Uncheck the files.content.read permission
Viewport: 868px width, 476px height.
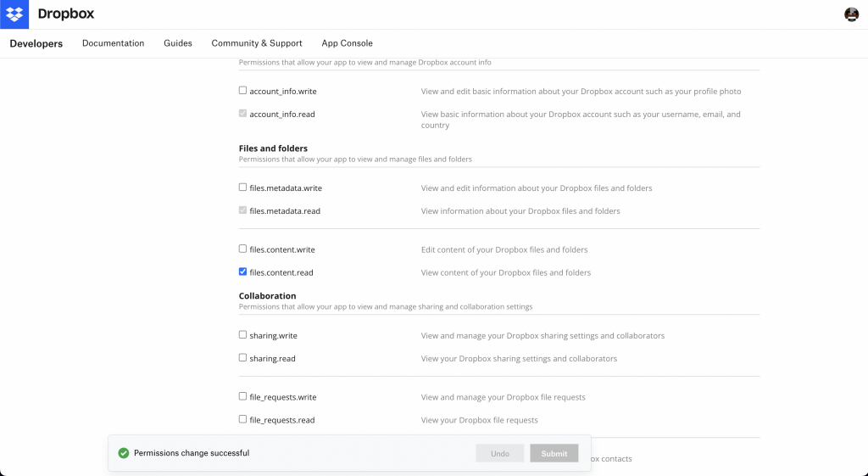click(243, 272)
